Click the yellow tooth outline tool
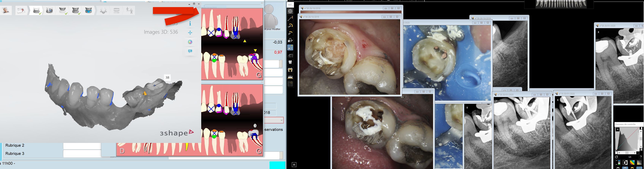 click(x=290, y=70)
